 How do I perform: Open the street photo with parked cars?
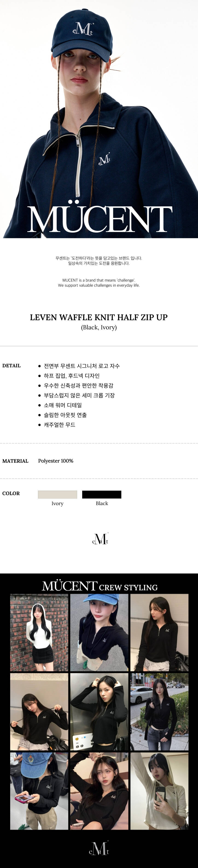click(159, 712)
